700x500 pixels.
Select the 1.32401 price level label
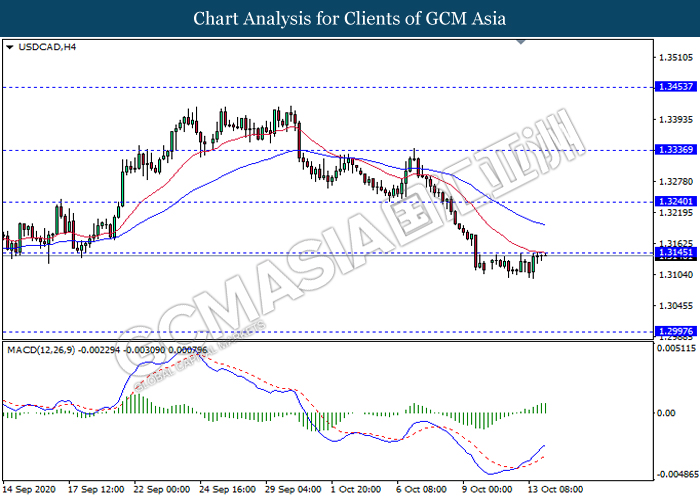tap(676, 201)
